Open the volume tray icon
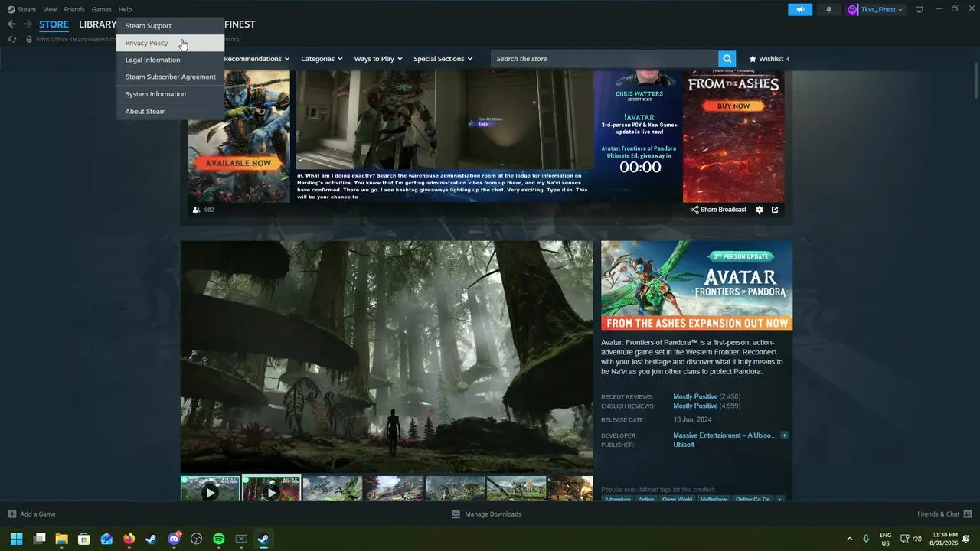This screenshot has width=980, height=551. [x=918, y=539]
